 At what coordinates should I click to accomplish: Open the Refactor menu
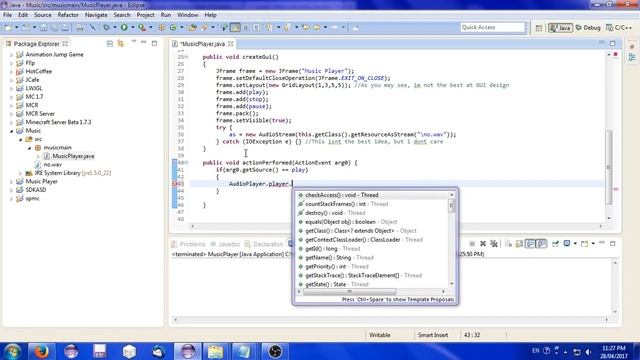click(x=68, y=15)
